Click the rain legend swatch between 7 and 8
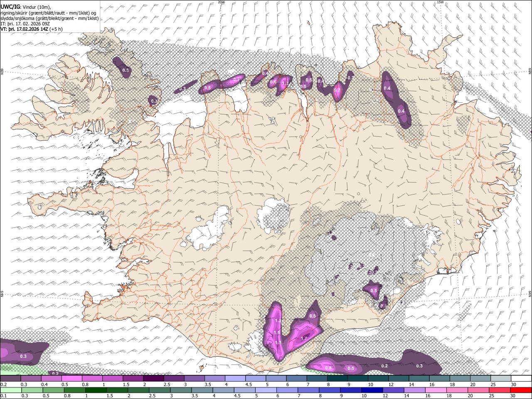Image resolution: width=532 pixels, height=399 pixels. click(308, 390)
